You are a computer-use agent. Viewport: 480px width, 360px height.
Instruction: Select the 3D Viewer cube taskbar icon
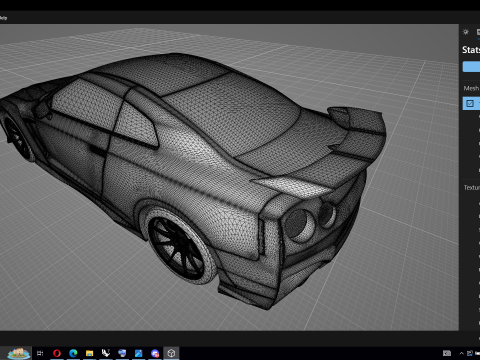[x=171, y=353]
